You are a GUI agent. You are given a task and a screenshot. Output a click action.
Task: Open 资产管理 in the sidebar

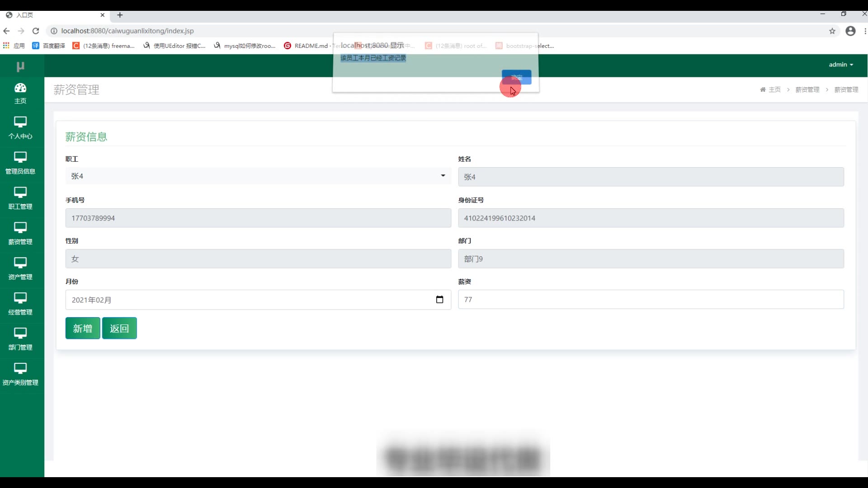(20, 269)
